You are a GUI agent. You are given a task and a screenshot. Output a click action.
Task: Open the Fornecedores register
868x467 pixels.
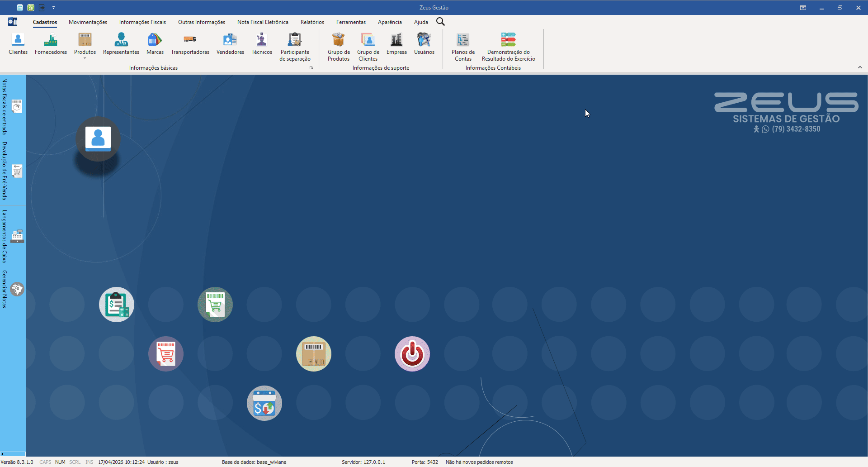point(51,44)
